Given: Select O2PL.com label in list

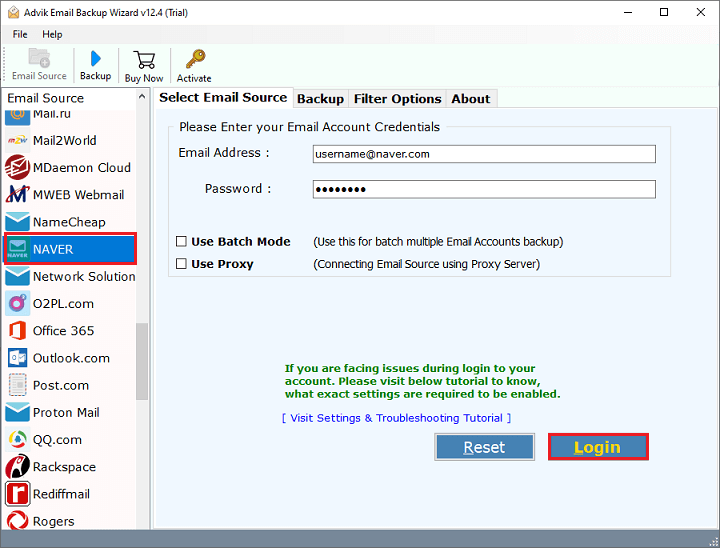Looking at the screenshot, I should 63,304.
